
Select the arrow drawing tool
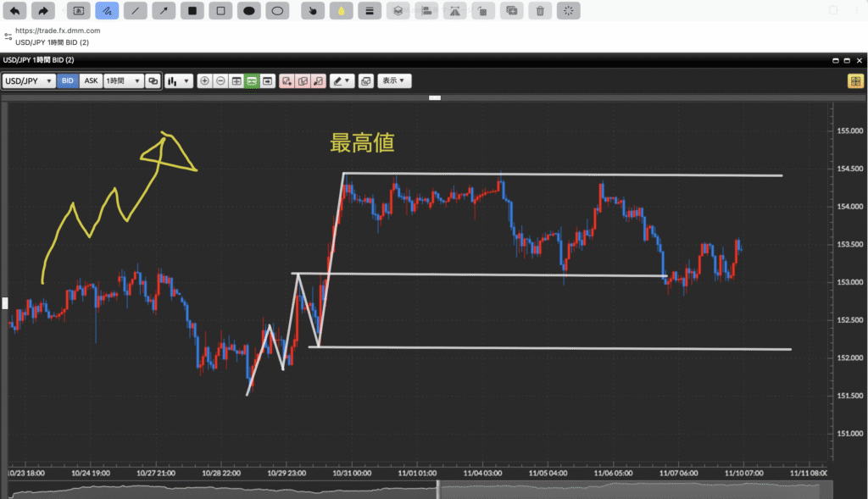pos(164,11)
